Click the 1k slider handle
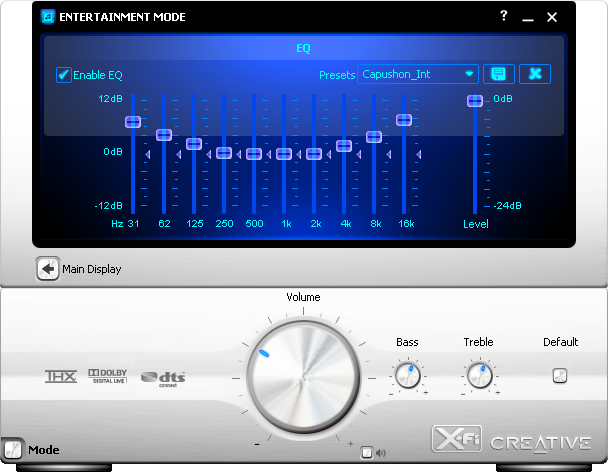608x472 pixels. click(284, 154)
